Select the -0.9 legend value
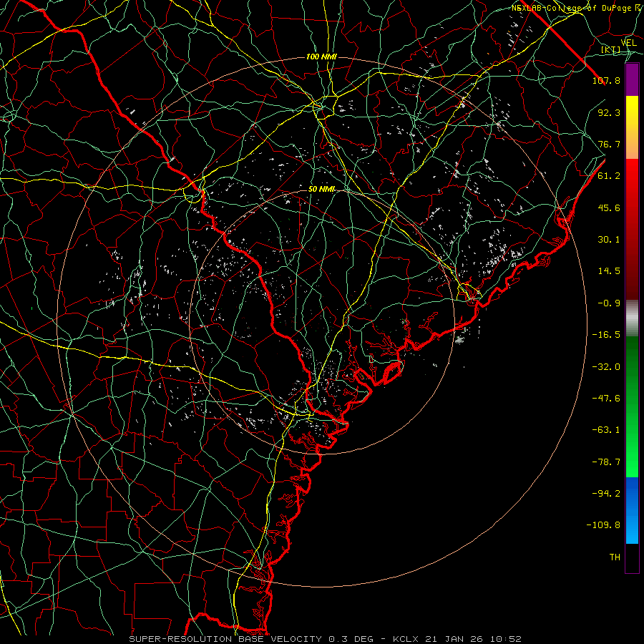The width and height of the screenshot is (644, 644). [x=609, y=303]
